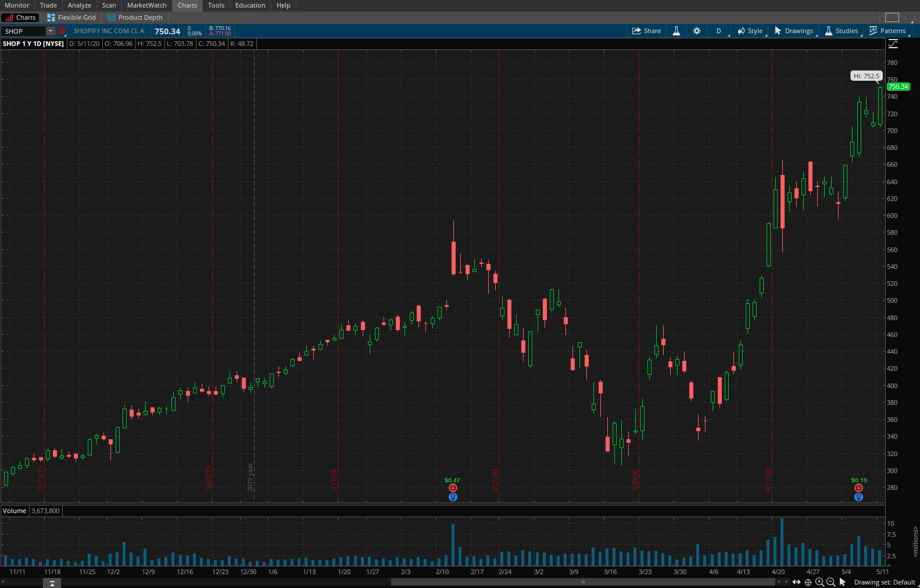This screenshot has width=920, height=588.
Task: Switch to the Trade tab
Action: [x=48, y=5]
